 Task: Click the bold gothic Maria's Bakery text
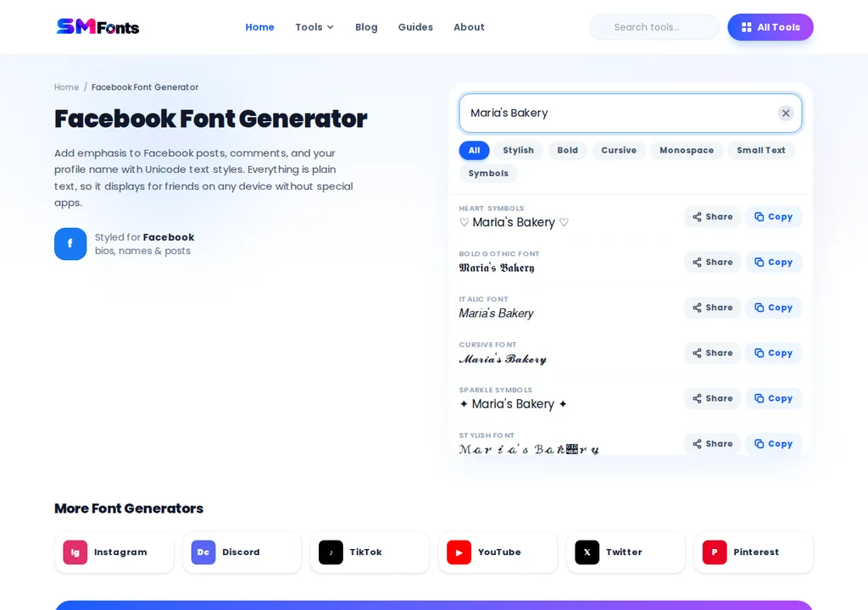click(497, 268)
